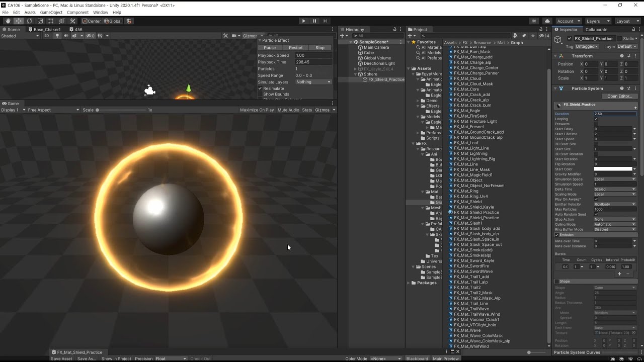Select the Transform tool
Screen dimensions: 644x362
(62, 21)
